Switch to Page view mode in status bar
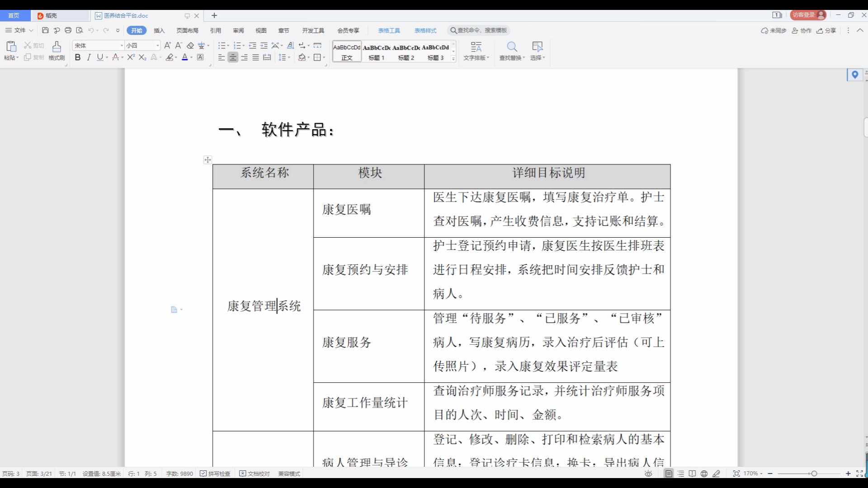The image size is (868, 488). pyautogui.click(x=669, y=474)
